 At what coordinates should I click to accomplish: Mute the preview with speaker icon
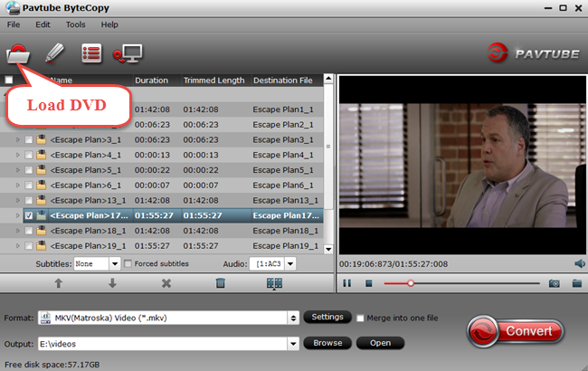click(x=580, y=263)
